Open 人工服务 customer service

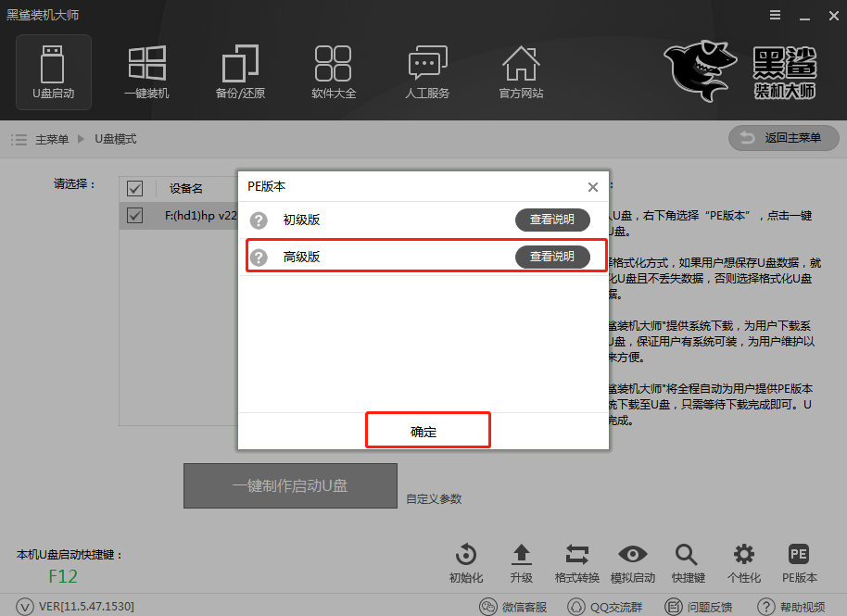[x=426, y=72]
